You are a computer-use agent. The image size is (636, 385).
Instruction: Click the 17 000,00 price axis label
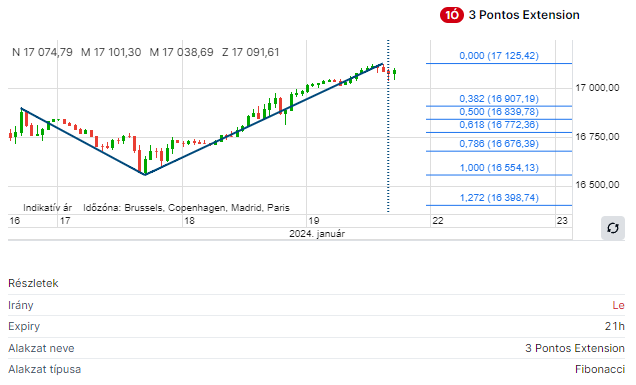597,88
